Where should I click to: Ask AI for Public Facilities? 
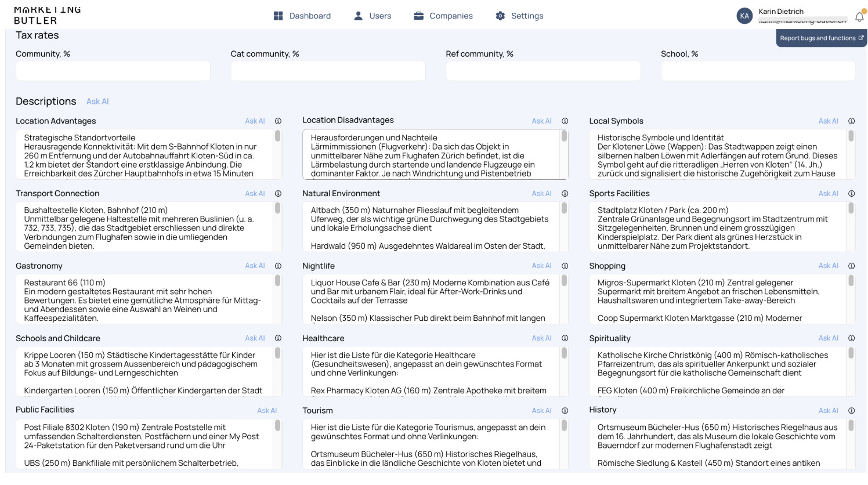coord(267,411)
